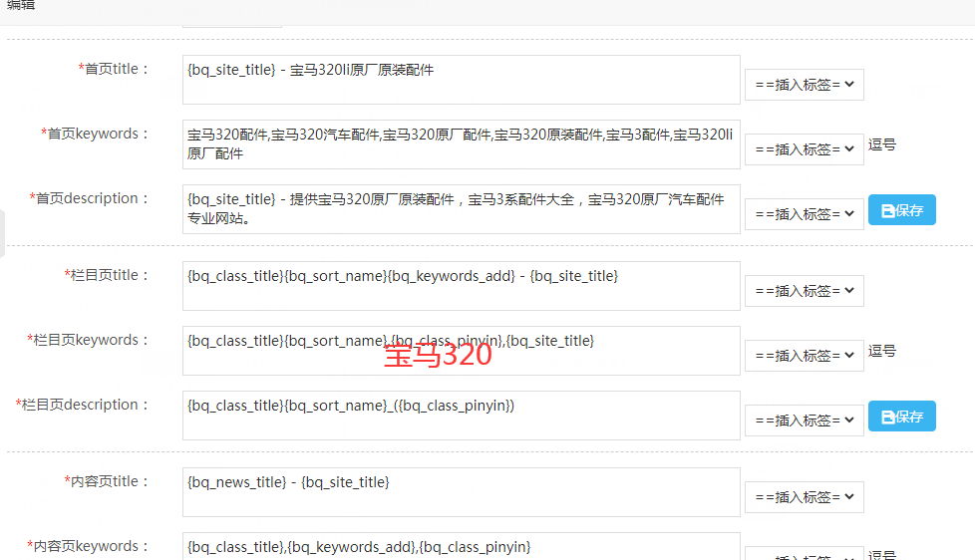Edit the 栏目页description text field
This screenshot has height=560, width=975.
click(462, 416)
